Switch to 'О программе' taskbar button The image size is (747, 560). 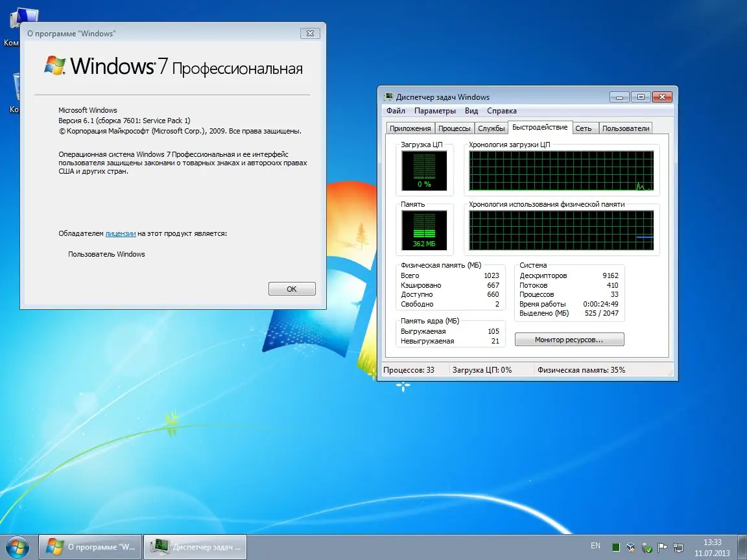[90, 546]
